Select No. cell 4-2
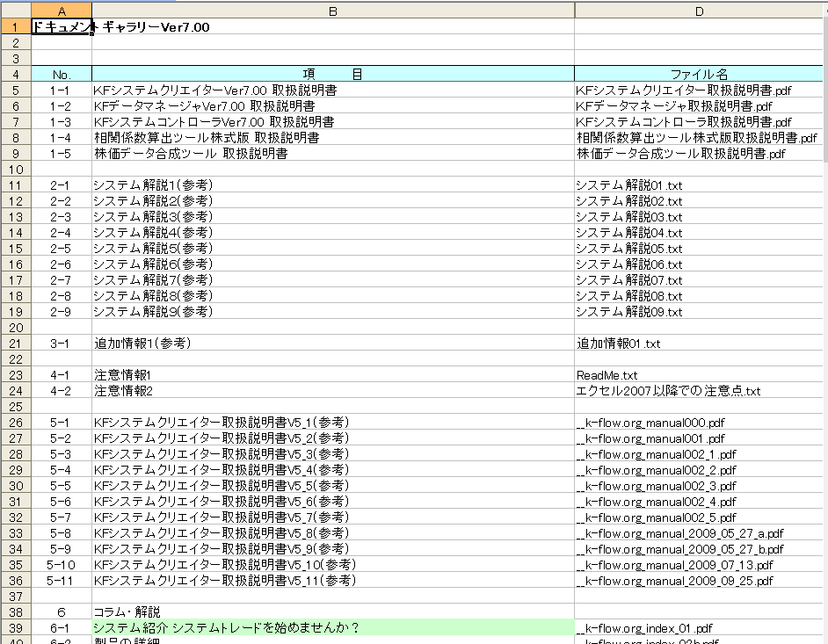Screen dimensions: 828x644 tap(62, 391)
